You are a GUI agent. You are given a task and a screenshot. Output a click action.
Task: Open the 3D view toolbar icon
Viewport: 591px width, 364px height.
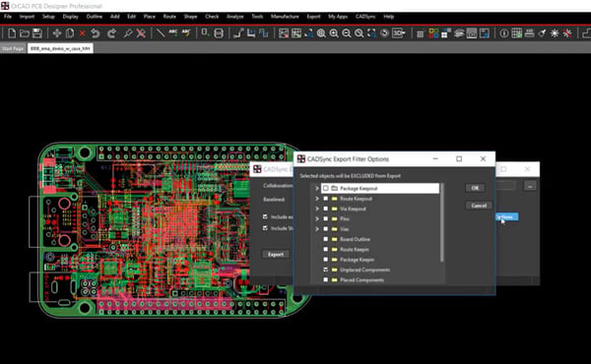[x=398, y=33]
